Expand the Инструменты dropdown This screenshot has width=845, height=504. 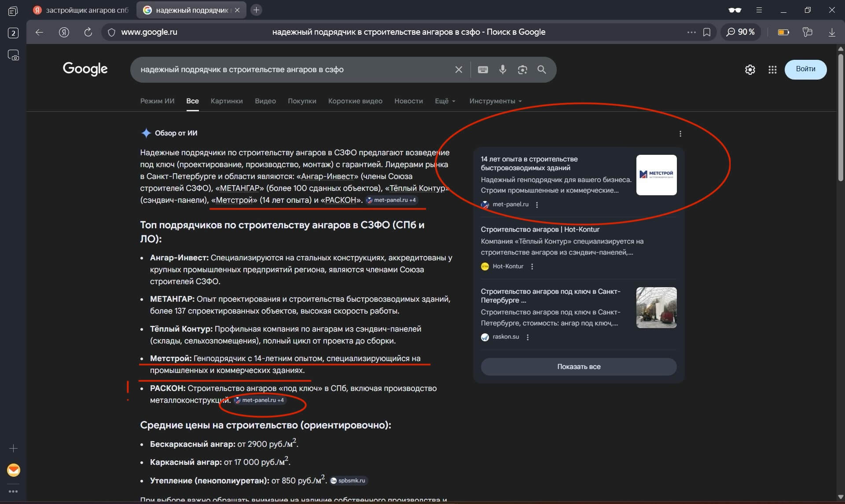[x=495, y=101]
